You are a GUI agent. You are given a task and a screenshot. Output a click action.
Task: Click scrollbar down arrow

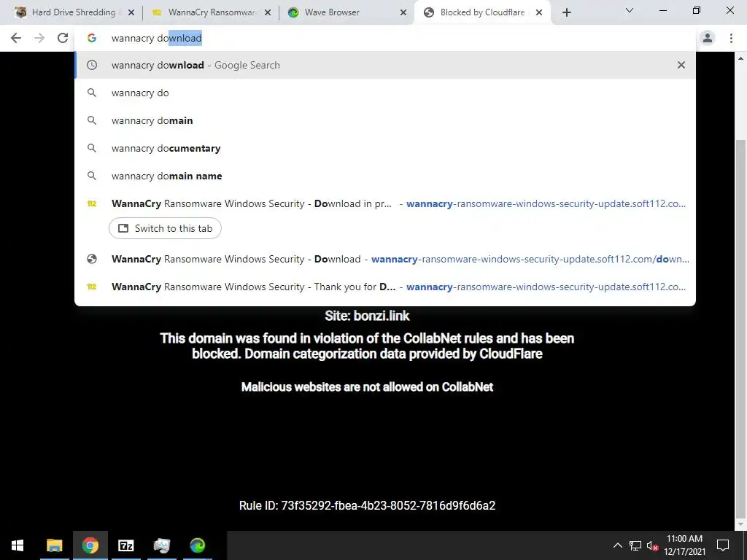point(740,525)
